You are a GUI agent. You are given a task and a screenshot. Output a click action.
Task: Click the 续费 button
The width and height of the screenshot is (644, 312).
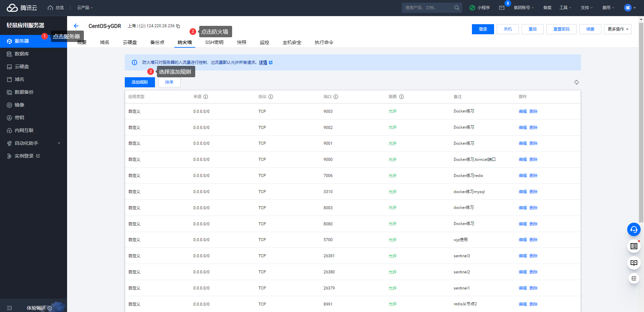pos(590,29)
